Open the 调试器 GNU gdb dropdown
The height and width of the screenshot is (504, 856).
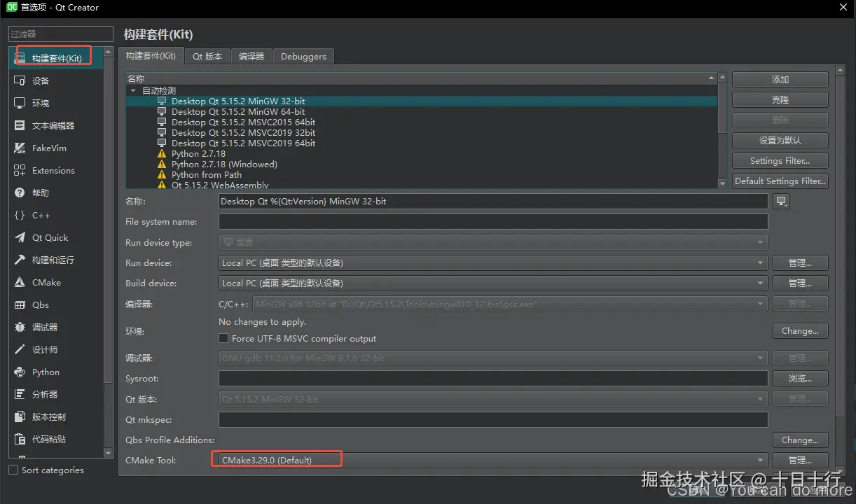493,358
